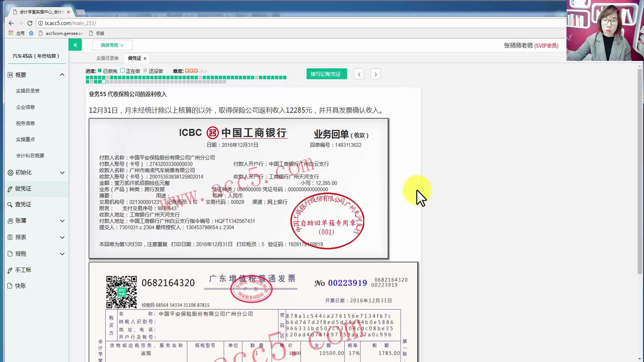Toggle the 已做完 progress legend checkbox
This screenshot has width=644, height=362.
coord(99,71)
